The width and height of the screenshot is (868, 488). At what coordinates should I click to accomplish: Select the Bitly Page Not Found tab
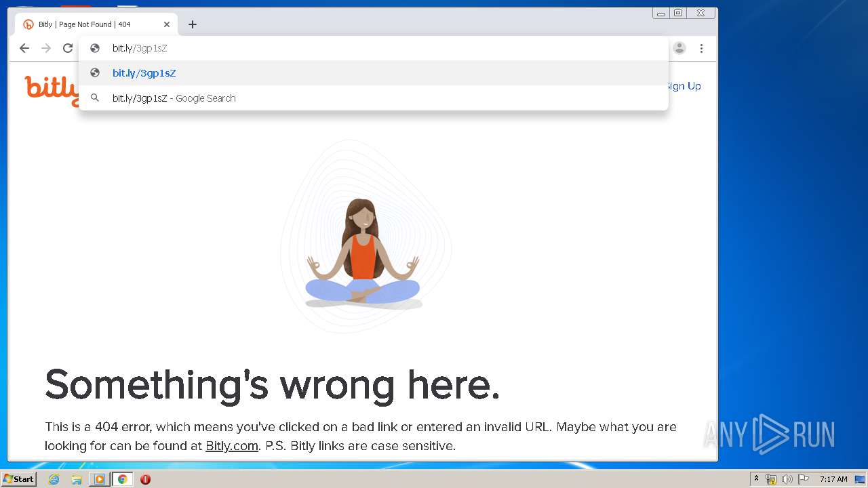click(96, 24)
